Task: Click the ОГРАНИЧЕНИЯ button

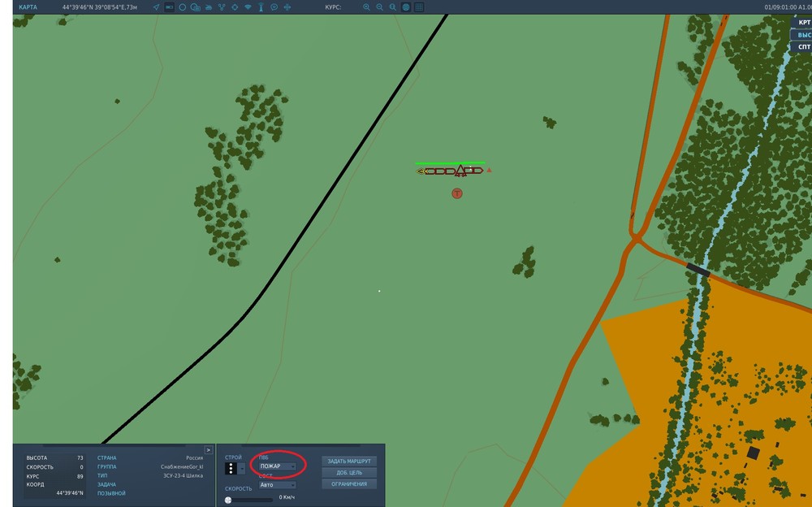Action: [x=349, y=483]
